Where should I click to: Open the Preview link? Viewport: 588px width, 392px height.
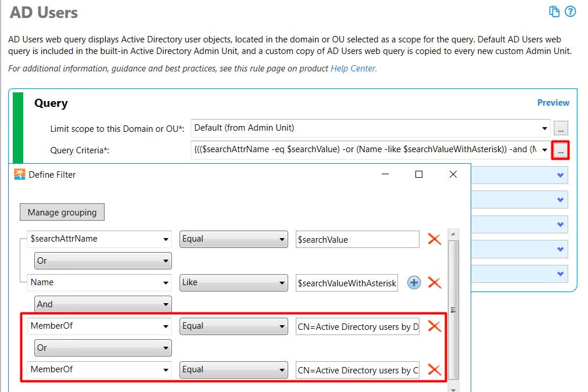553,103
